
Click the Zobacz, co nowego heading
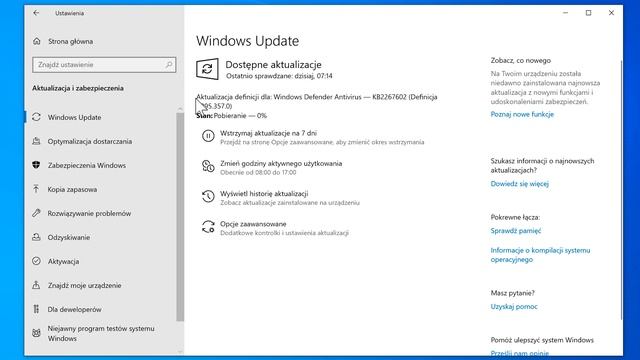pyautogui.click(x=520, y=60)
